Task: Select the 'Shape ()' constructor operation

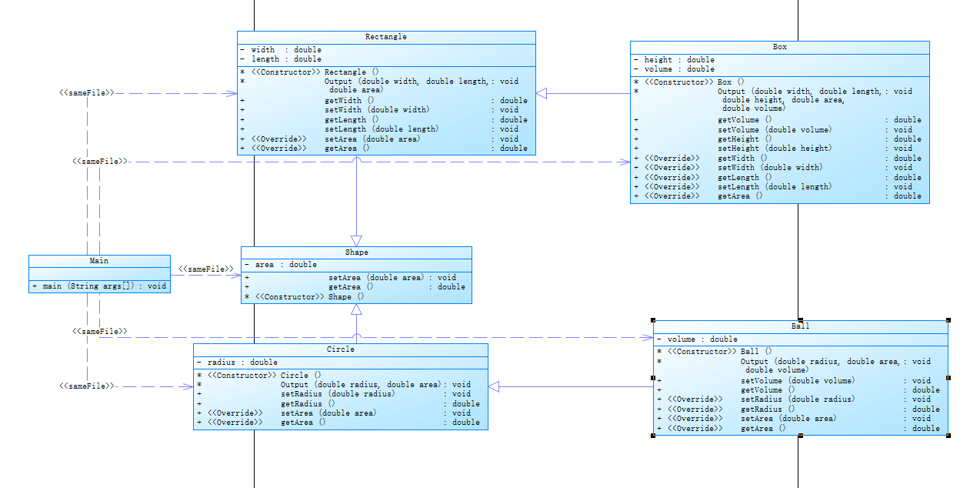Action: pos(303,297)
